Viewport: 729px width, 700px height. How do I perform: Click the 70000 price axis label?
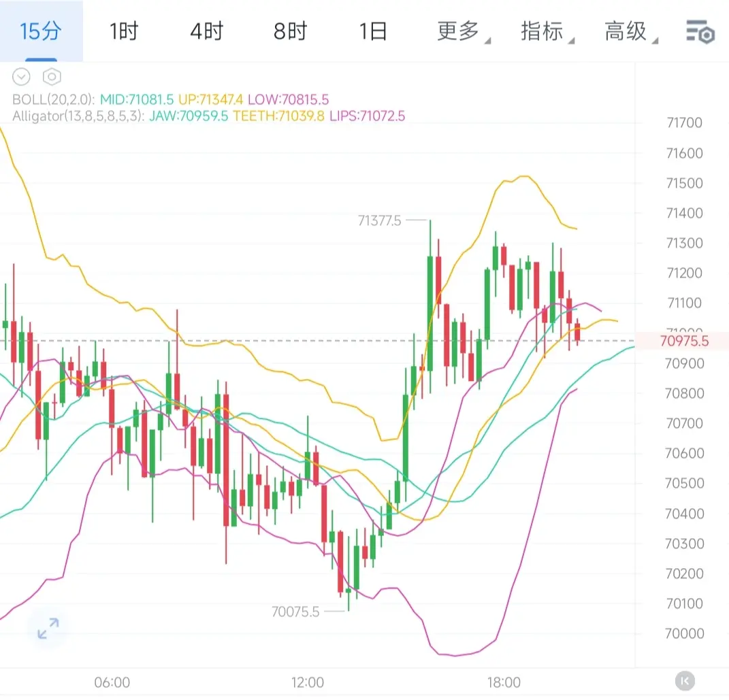point(684,633)
